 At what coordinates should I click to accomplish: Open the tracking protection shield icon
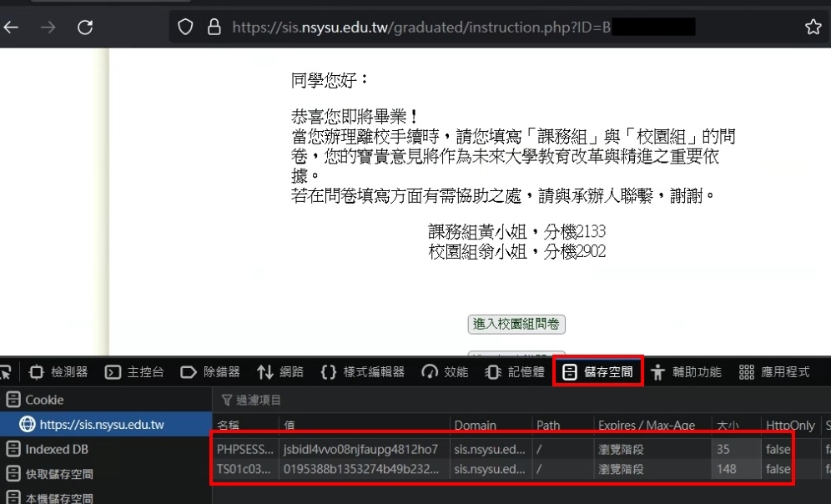[x=185, y=27]
